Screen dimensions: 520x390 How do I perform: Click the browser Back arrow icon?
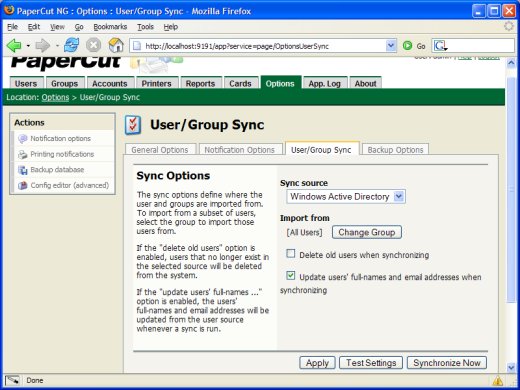coord(14,45)
